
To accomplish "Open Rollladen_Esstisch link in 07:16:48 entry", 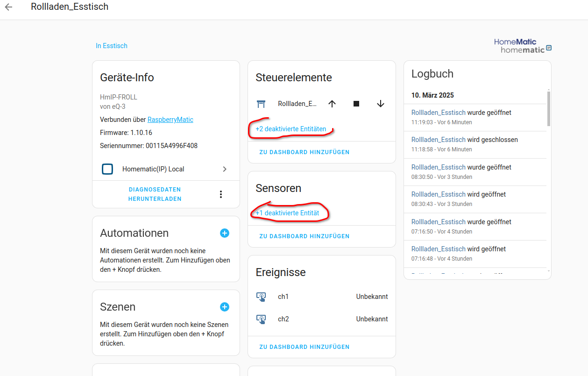I will (x=439, y=249).
